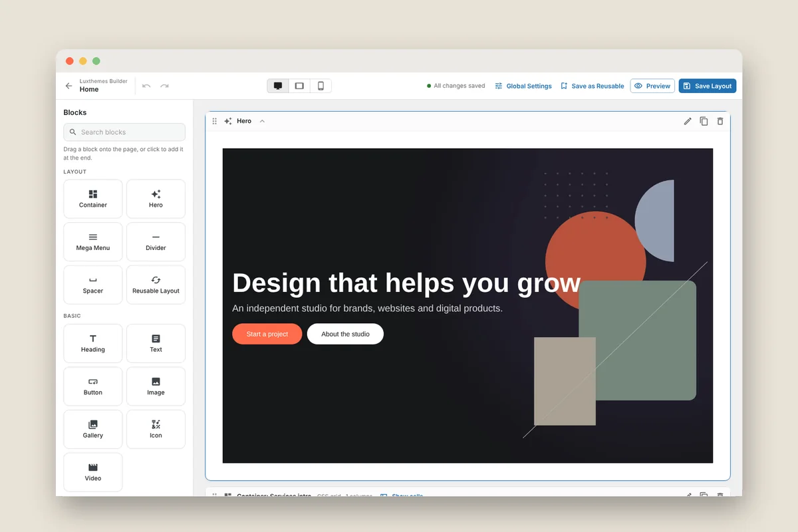Screen dimensions: 798x532
Task: Open the Preview button
Action: [x=652, y=86]
